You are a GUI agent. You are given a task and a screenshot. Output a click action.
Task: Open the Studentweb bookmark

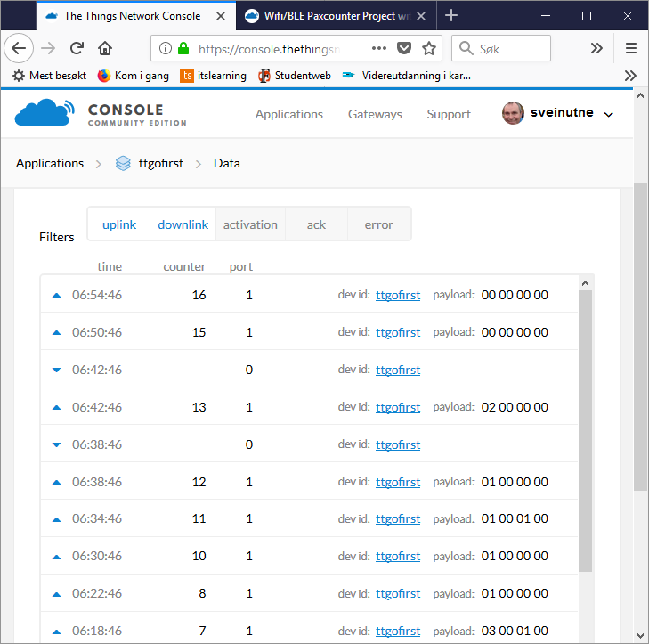pyautogui.click(x=295, y=76)
